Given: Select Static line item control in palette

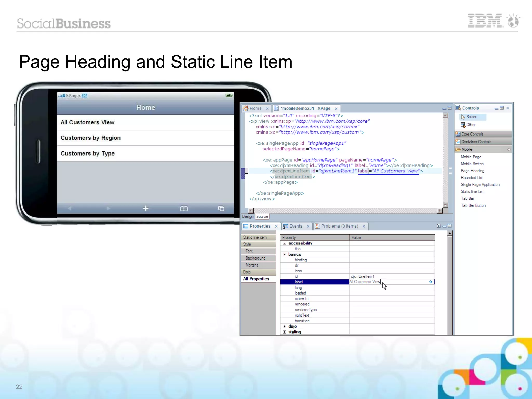Looking at the screenshot, I should pos(473,192).
